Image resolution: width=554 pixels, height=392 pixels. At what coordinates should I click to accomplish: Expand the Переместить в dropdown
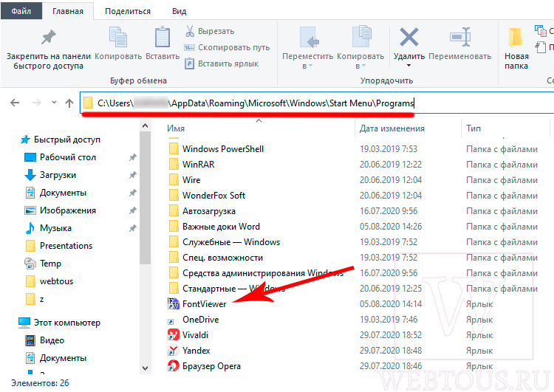coord(310,66)
